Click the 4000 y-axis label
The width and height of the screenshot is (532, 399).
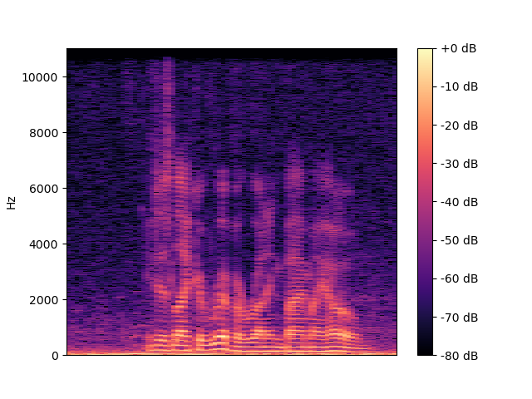click(x=43, y=244)
